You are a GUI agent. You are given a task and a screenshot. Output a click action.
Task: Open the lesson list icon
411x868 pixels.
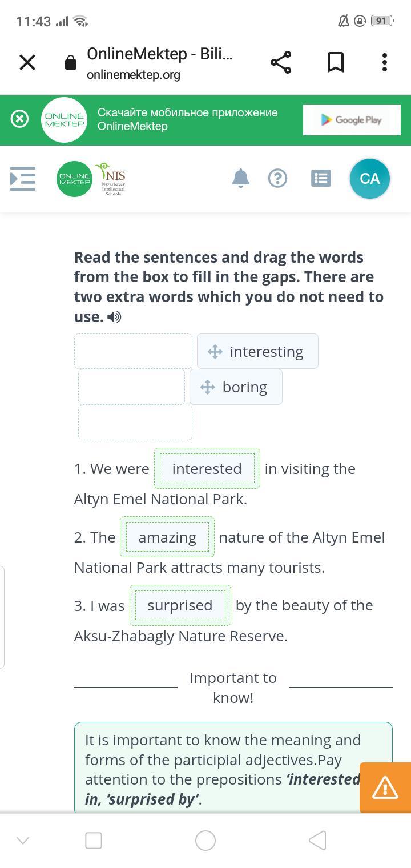tap(321, 179)
